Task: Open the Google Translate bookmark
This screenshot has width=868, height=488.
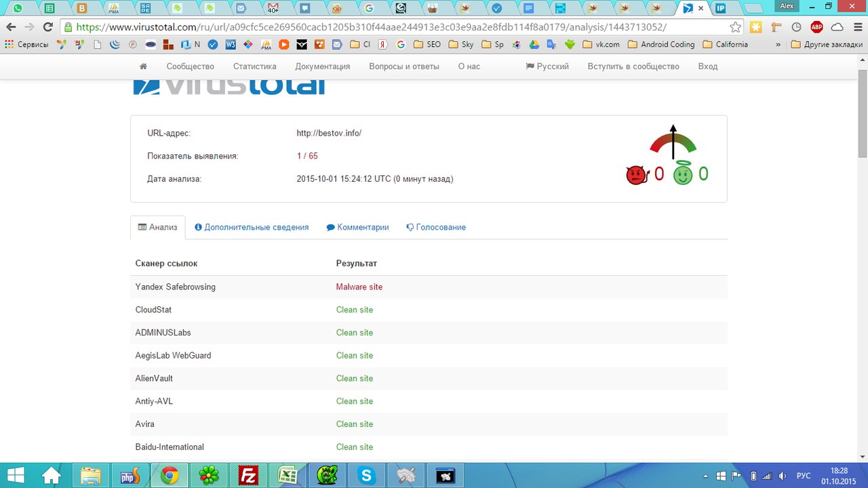Action: (x=551, y=45)
